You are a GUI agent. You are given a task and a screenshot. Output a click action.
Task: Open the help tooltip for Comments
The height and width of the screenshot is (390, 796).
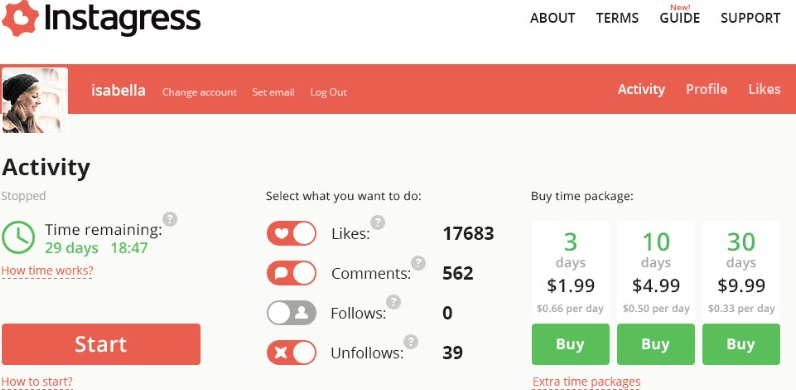click(418, 263)
